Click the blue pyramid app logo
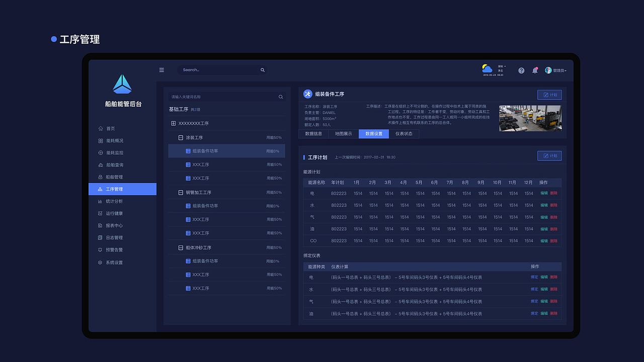644x362 pixels. tap(122, 84)
